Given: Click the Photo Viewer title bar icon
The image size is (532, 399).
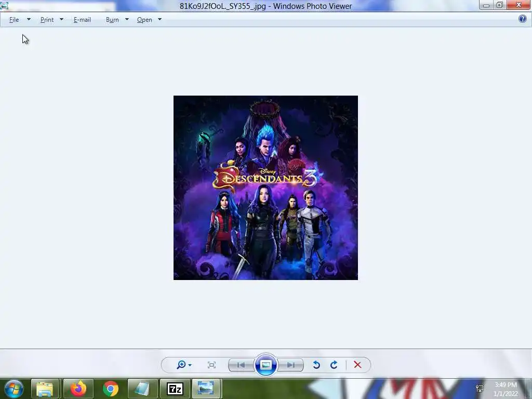Looking at the screenshot, I should click(x=4, y=5).
